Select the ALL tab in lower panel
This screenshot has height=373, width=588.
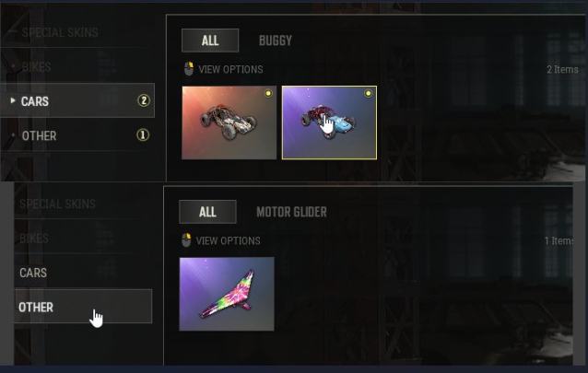point(207,212)
